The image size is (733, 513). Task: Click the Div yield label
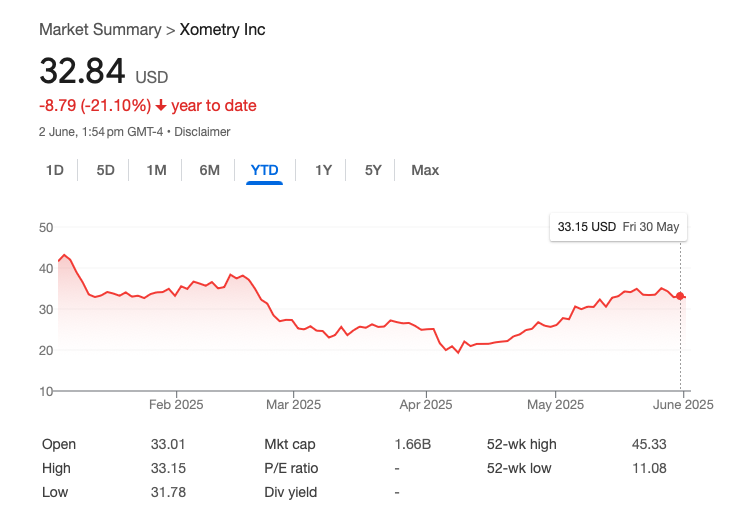click(290, 492)
